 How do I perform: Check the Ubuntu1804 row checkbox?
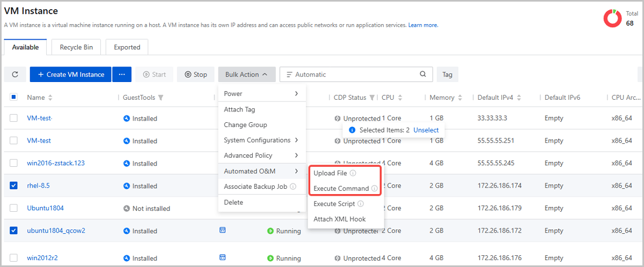pos(14,208)
